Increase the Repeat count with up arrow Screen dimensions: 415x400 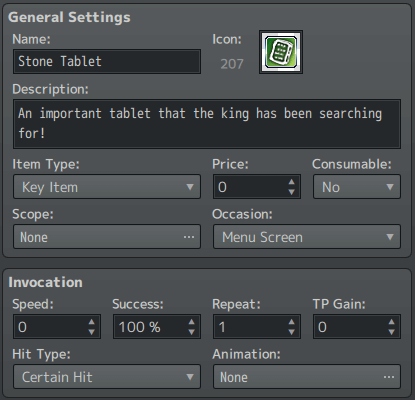coord(292,322)
